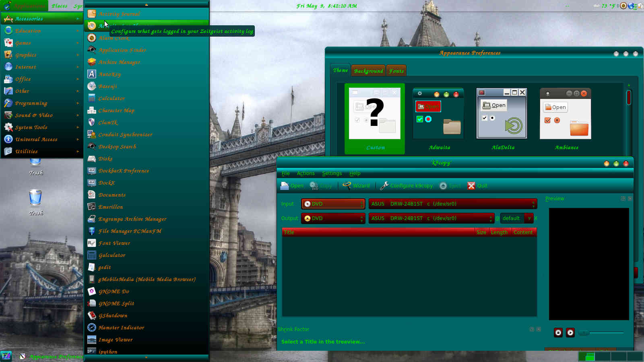Open the Actions menu in k9copy

click(305, 173)
